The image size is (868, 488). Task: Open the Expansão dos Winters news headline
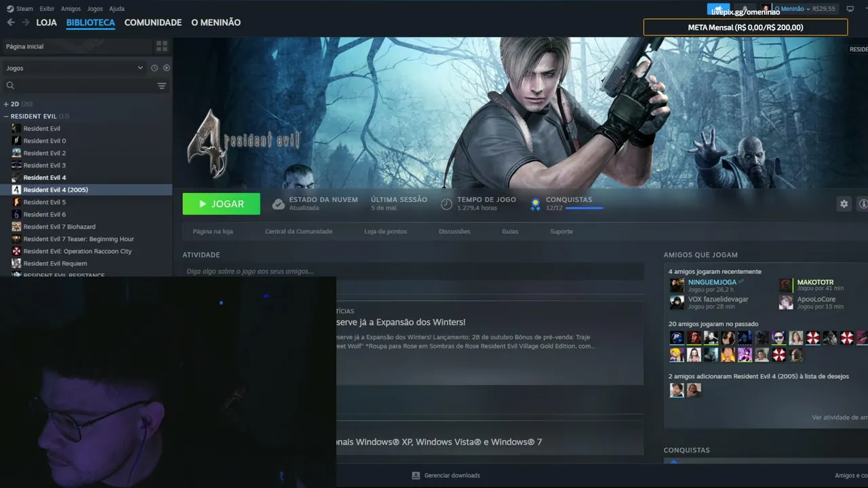tap(401, 322)
